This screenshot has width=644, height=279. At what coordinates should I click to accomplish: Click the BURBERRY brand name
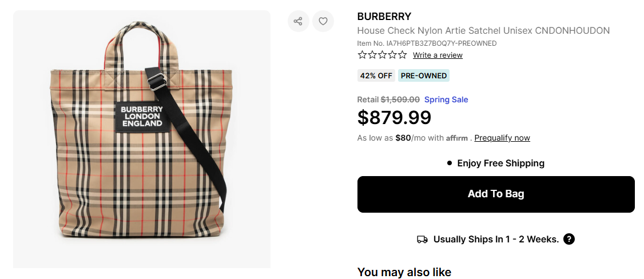coord(384,16)
